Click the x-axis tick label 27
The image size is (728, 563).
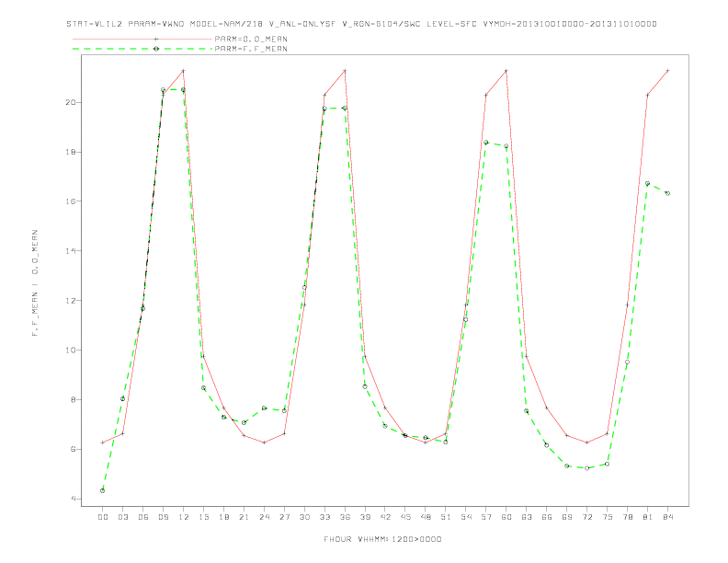284,517
